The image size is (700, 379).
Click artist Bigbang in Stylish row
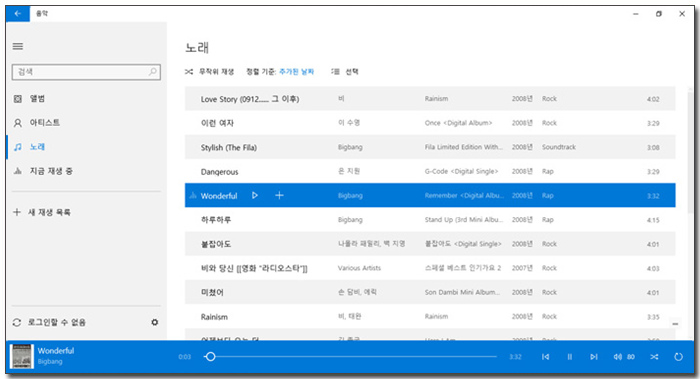[350, 147]
